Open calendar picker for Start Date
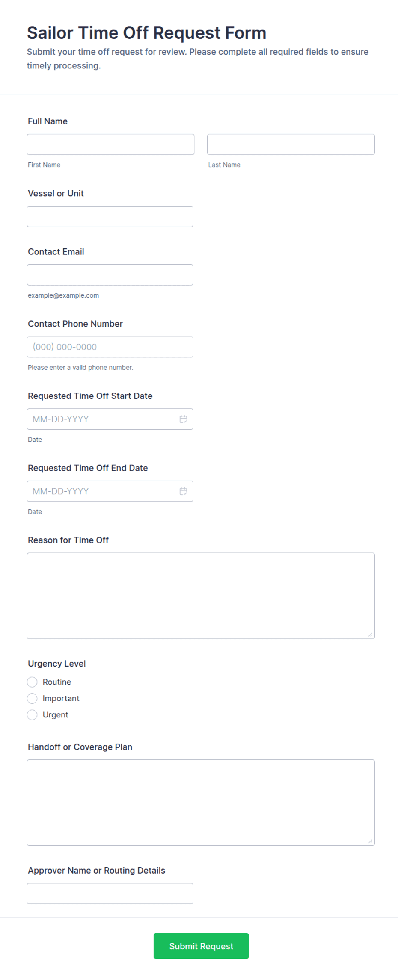This screenshot has width=398, height=980. [x=183, y=419]
